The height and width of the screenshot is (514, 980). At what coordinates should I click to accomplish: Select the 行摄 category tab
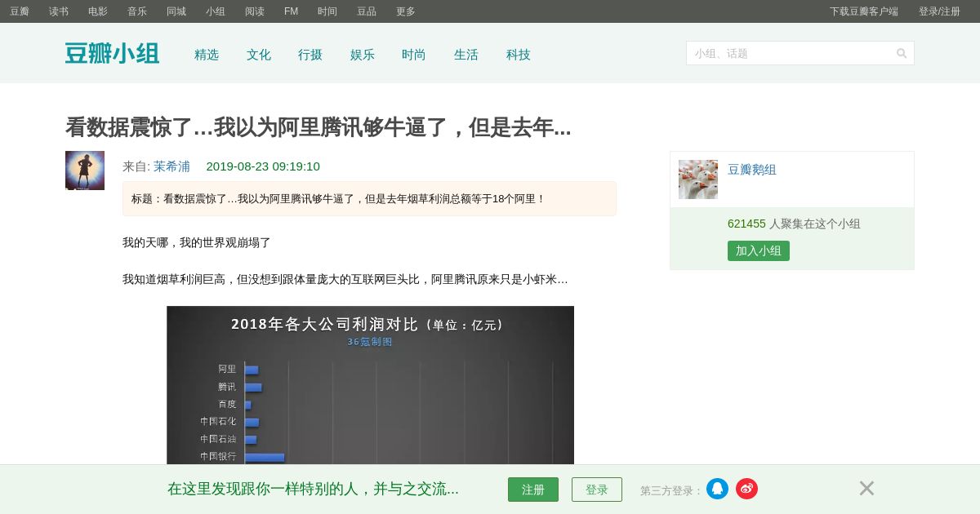click(x=310, y=55)
